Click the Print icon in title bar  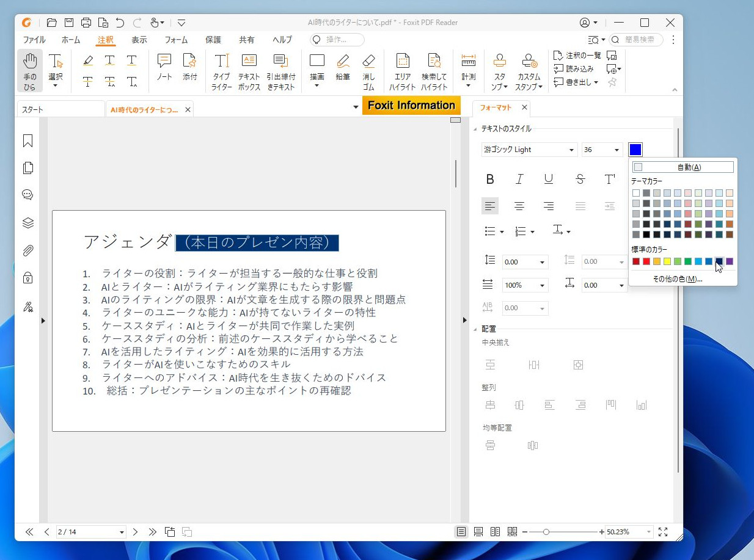coord(86,23)
